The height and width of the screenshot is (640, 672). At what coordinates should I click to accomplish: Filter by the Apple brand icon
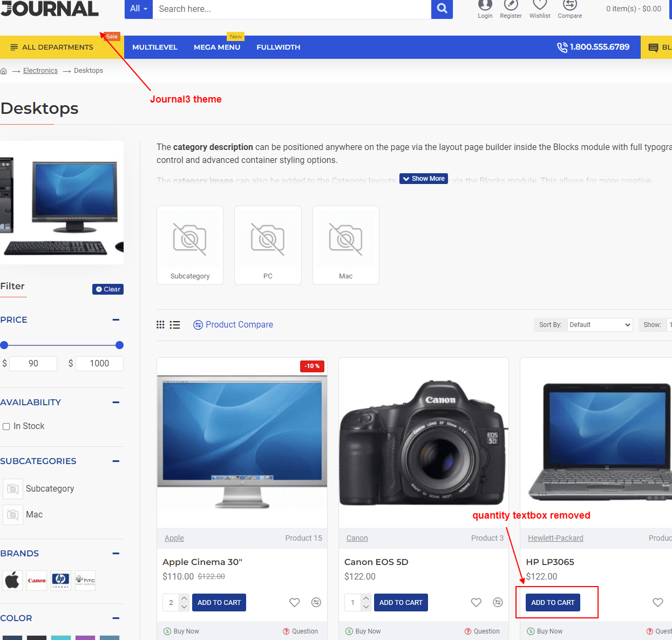pos(12,581)
